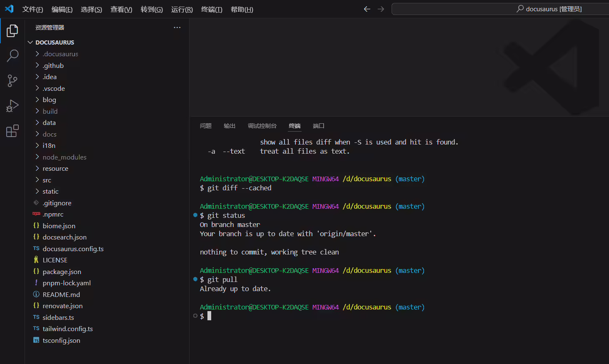This screenshot has height=364, width=609.
Task: Select the .gitignore file icon
Action: 36,203
